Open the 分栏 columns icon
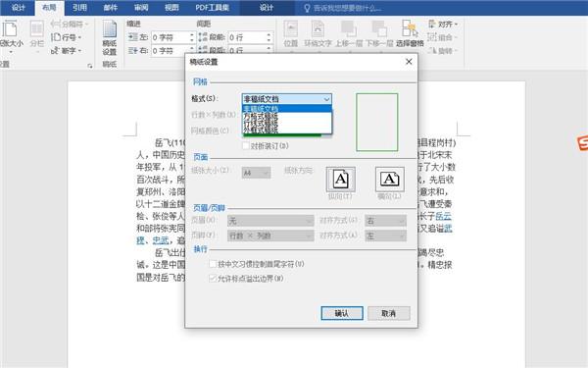The height and width of the screenshot is (368, 588). (x=37, y=34)
